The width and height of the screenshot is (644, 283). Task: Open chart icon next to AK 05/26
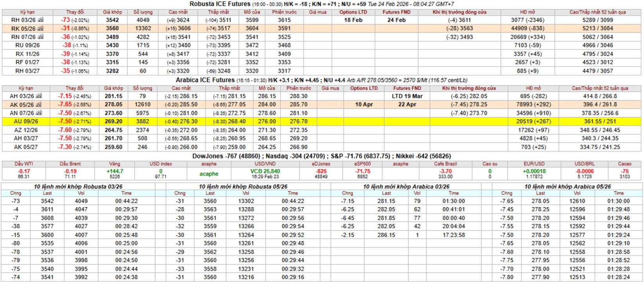tap(39, 105)
